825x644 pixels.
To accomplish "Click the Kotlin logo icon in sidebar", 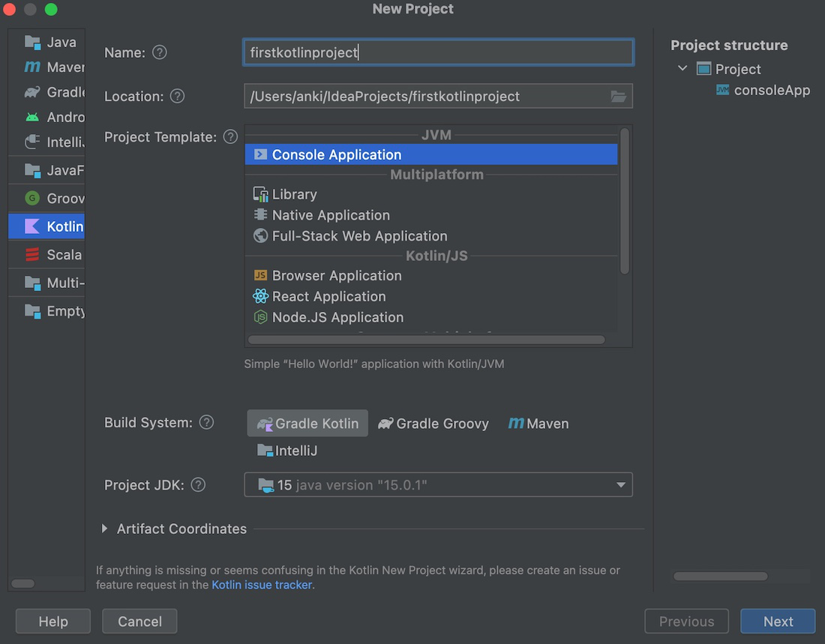I will pos(32,226).
